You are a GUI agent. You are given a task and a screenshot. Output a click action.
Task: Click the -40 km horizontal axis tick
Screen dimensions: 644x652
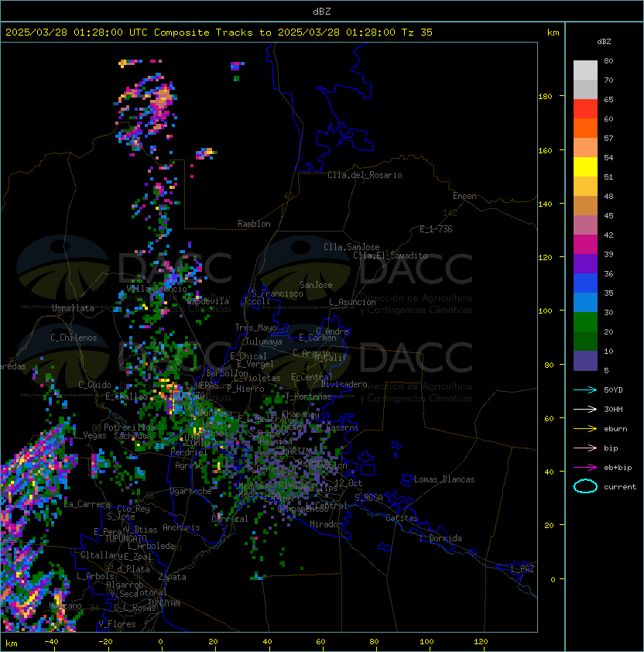(x=52, y=642)
